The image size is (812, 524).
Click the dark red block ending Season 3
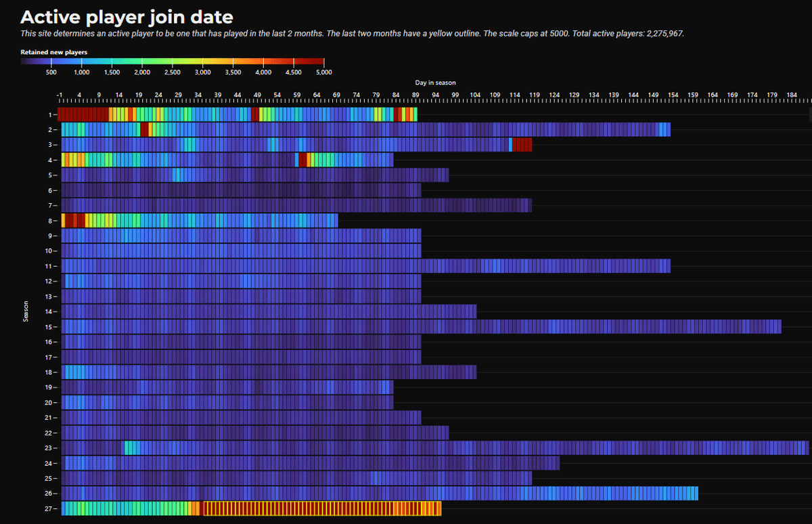coord(522,144)
